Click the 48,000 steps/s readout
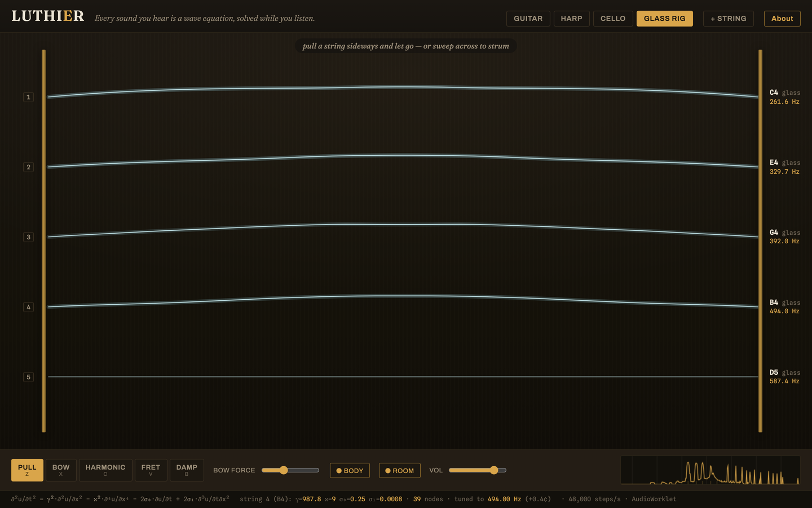 594,499
